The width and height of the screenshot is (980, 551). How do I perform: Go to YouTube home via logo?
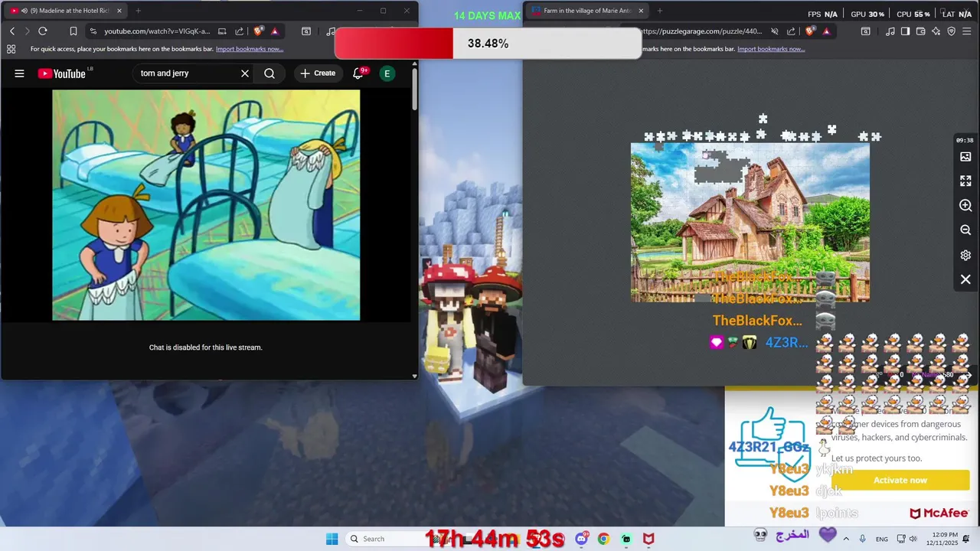62,73
